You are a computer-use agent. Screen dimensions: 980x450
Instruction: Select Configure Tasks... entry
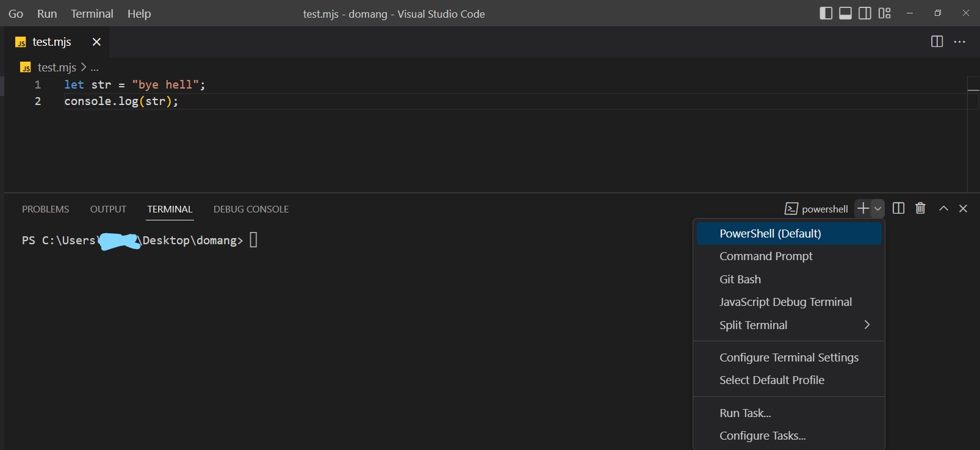pos(789,435)
